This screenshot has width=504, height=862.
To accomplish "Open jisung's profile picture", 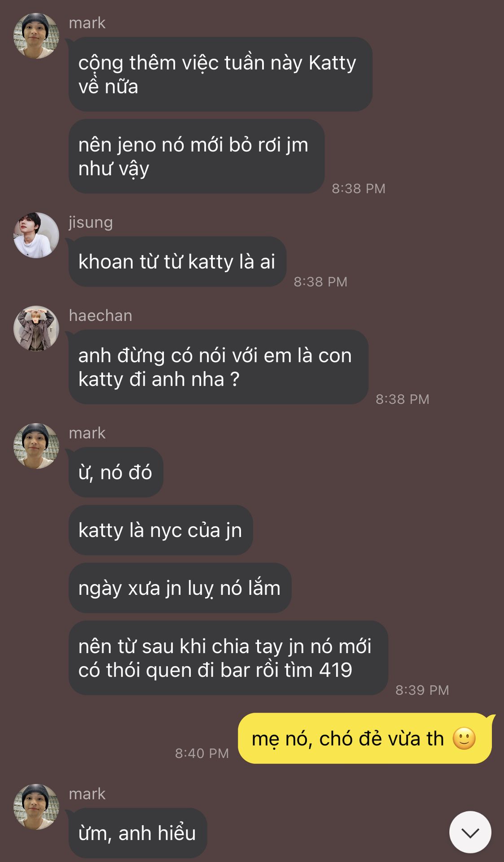I will click(x=36, y=235).
